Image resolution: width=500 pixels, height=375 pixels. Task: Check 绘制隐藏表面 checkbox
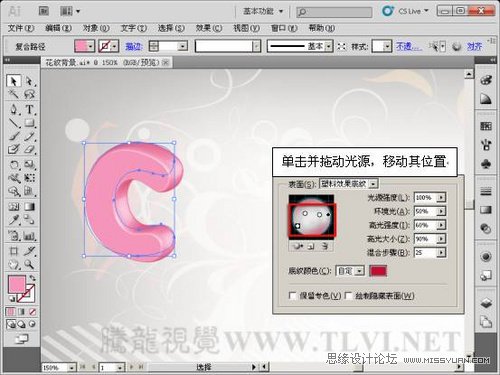[348, 296]
